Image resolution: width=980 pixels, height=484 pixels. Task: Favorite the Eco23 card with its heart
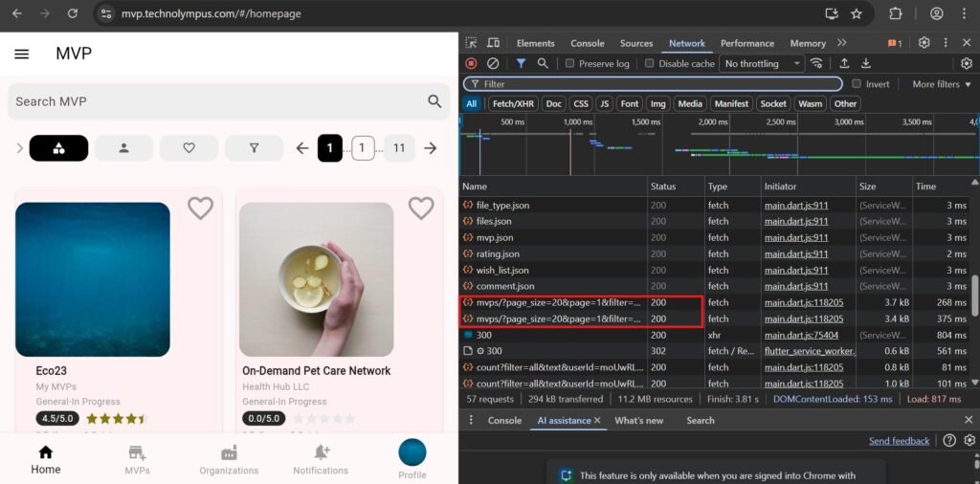(x=201, y=208)
